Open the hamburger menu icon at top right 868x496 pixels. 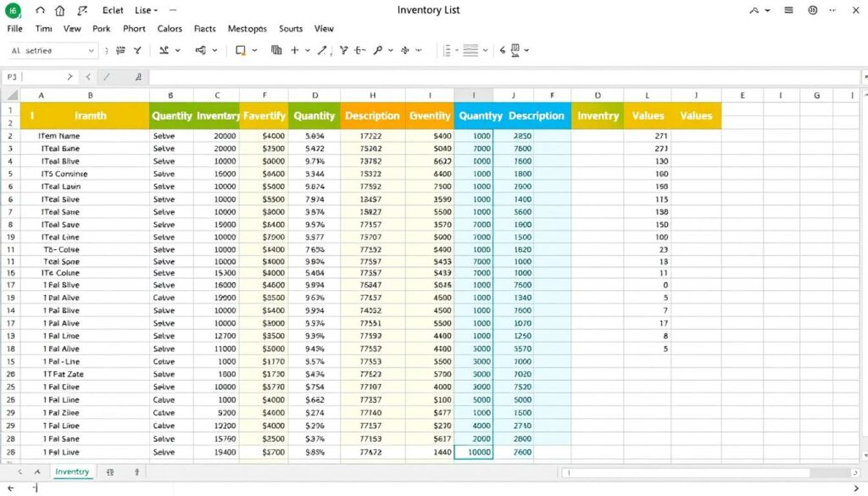(x=789, y=11)
